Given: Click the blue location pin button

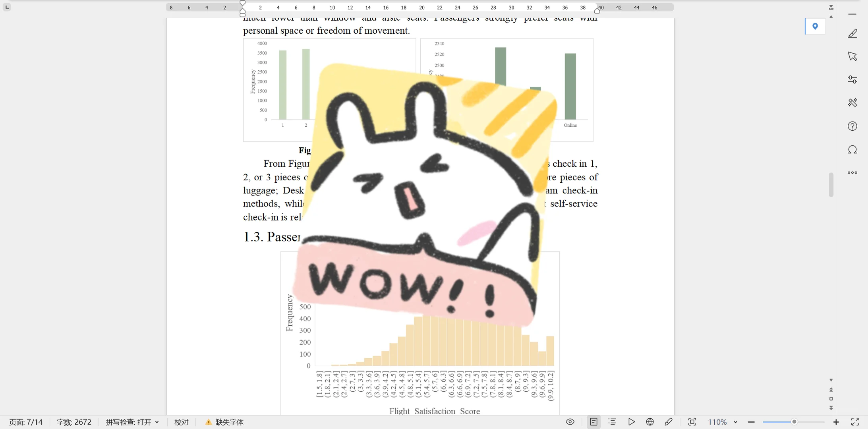Looking at the screenshot, I should (x=816, y=26).
